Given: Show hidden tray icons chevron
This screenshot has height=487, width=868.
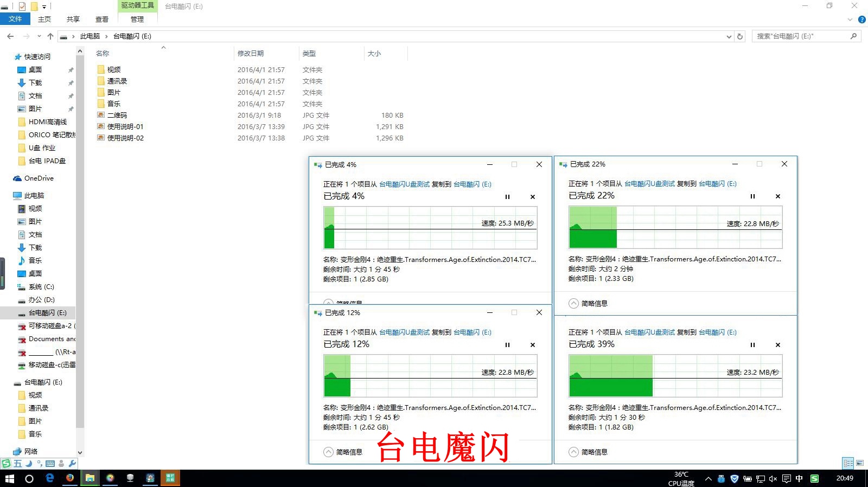Looking at the screenshot, I should click(x=708, y=479).
